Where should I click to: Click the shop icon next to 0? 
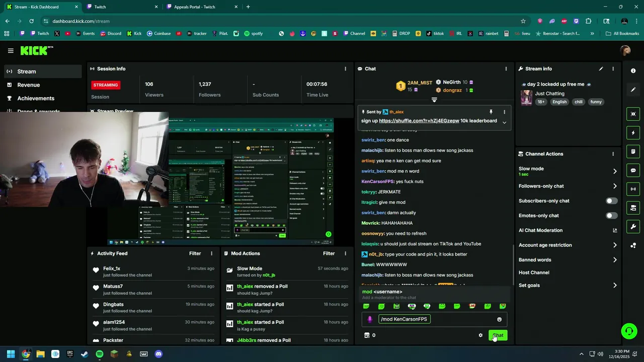[x=367, y=335]
